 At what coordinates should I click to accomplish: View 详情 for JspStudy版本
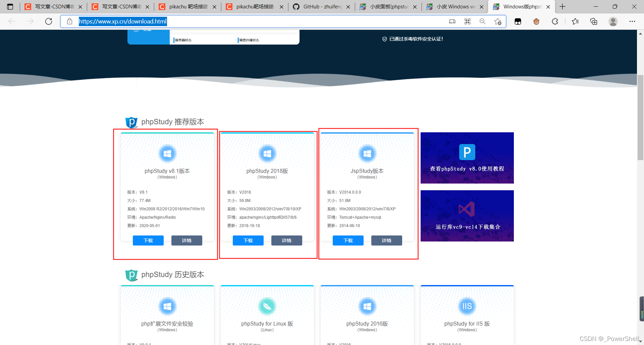(x=387, y=240)
